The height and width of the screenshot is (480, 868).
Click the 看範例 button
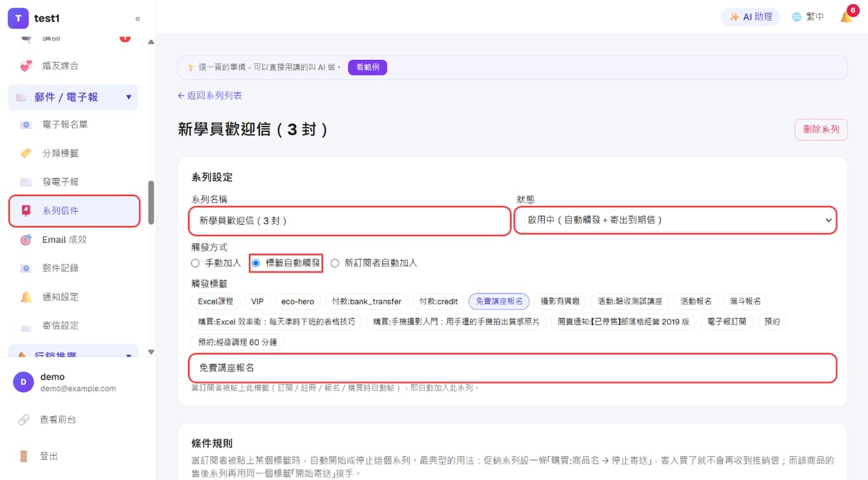(x=368, y=67)
